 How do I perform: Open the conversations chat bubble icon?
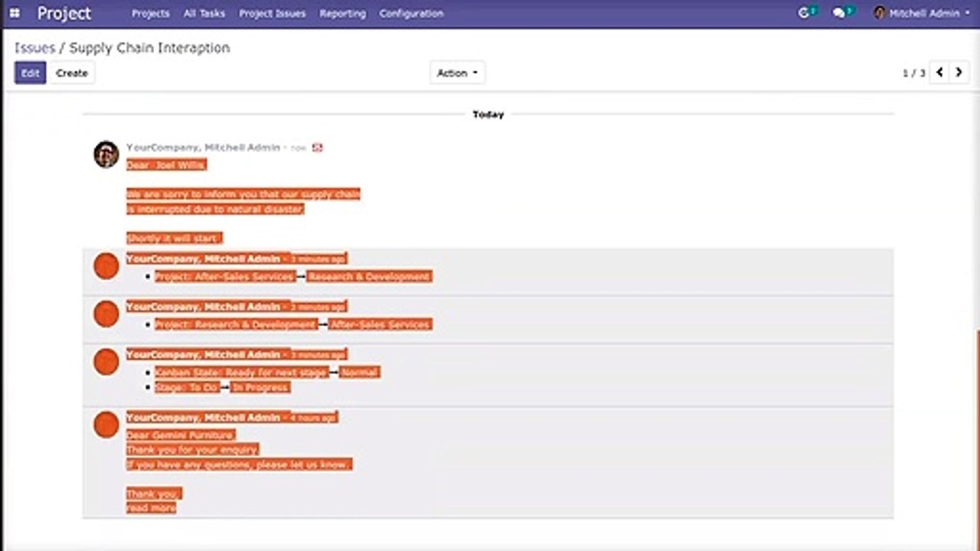pyautogui.click(x=839, y=13)
